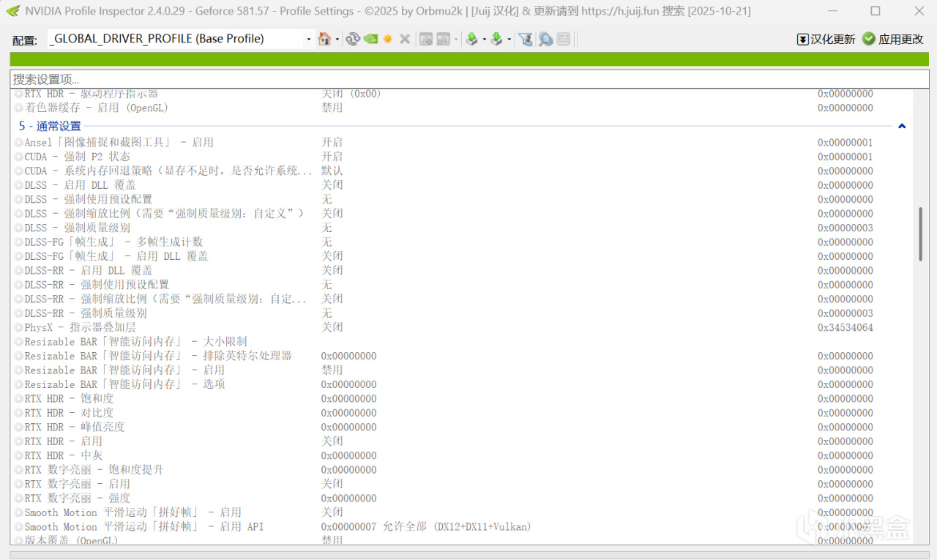Click the gear icon beside RTX HDR - 饱和度

tap(19, 399)
